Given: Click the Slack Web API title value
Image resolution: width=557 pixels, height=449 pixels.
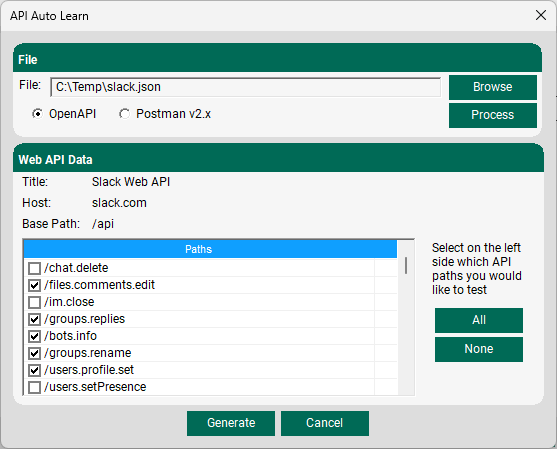Looking at the screenshot, I should tap(131, 182).
